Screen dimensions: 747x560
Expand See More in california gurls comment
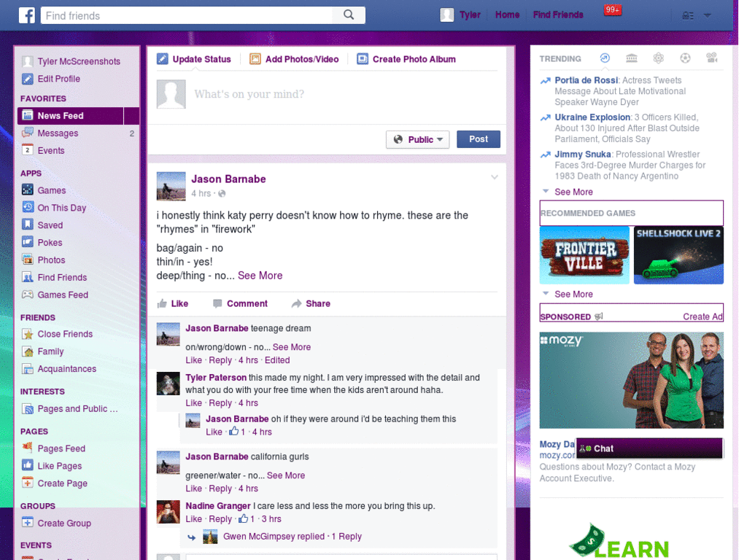click(286, 475)
